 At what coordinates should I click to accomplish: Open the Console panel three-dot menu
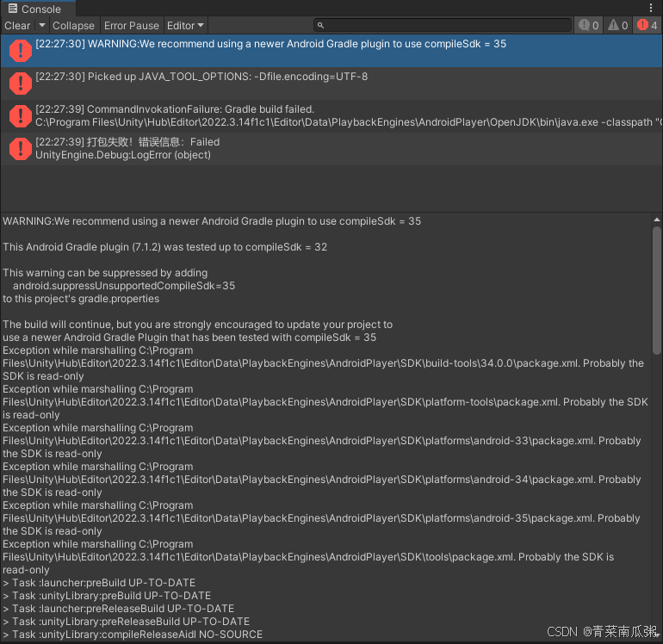[x=650, y=8]
